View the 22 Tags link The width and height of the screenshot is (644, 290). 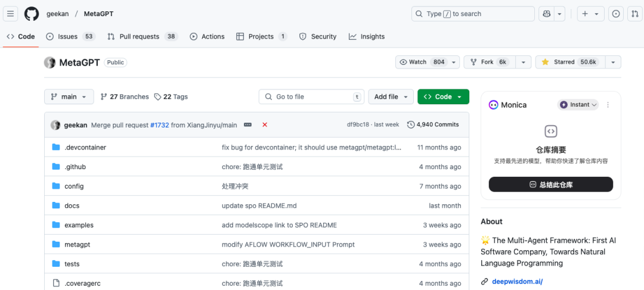pos(171,97)
